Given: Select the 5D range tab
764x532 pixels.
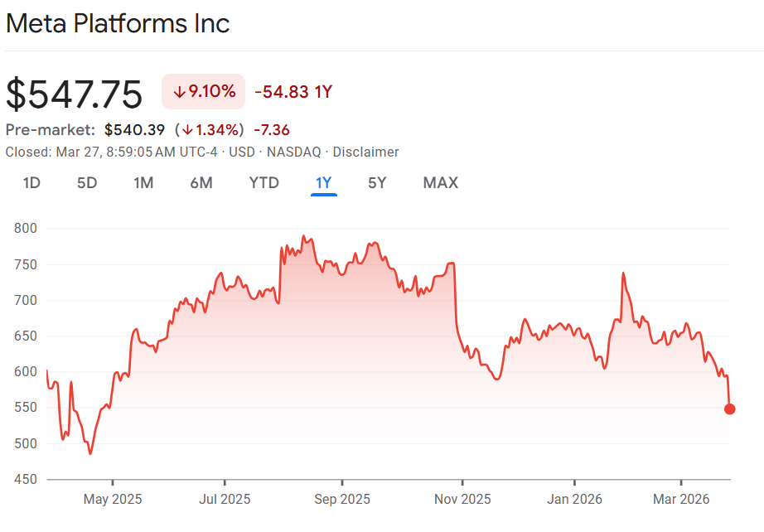Looking at the screenshot, I should [x=87, y=183].
